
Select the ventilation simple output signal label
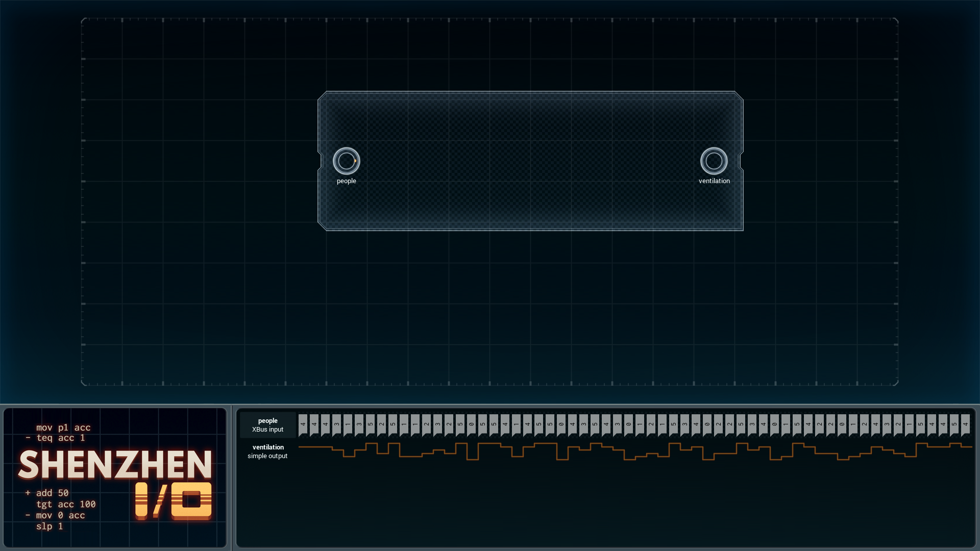point(268,452)
